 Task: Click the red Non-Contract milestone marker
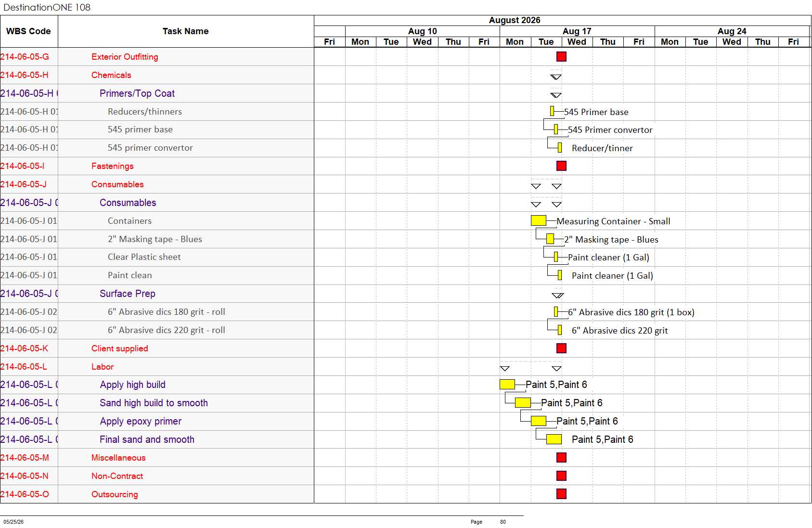[x=561, y=476]
